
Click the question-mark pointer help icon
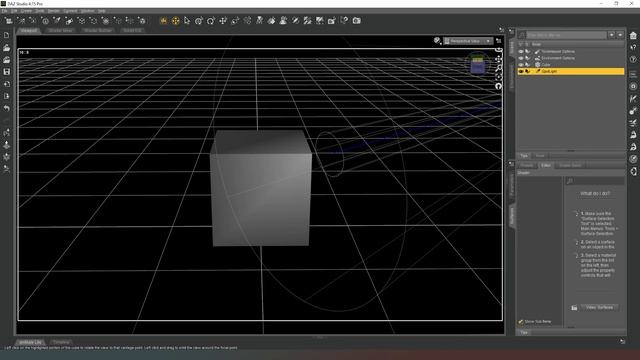pos(344,20)
